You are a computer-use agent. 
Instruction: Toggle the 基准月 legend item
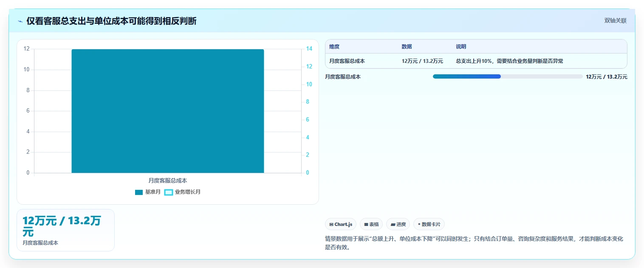click(148, 192)
